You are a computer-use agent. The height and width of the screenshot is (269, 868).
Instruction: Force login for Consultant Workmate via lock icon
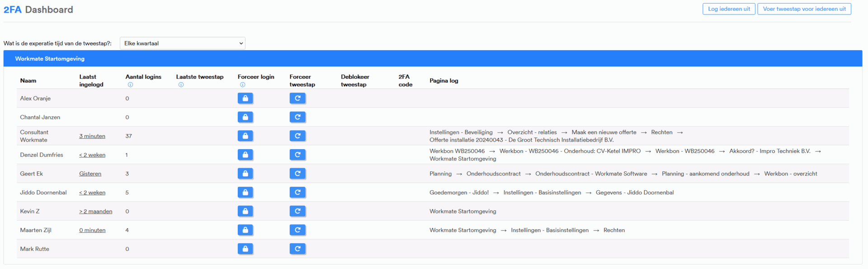coord(245,136)
